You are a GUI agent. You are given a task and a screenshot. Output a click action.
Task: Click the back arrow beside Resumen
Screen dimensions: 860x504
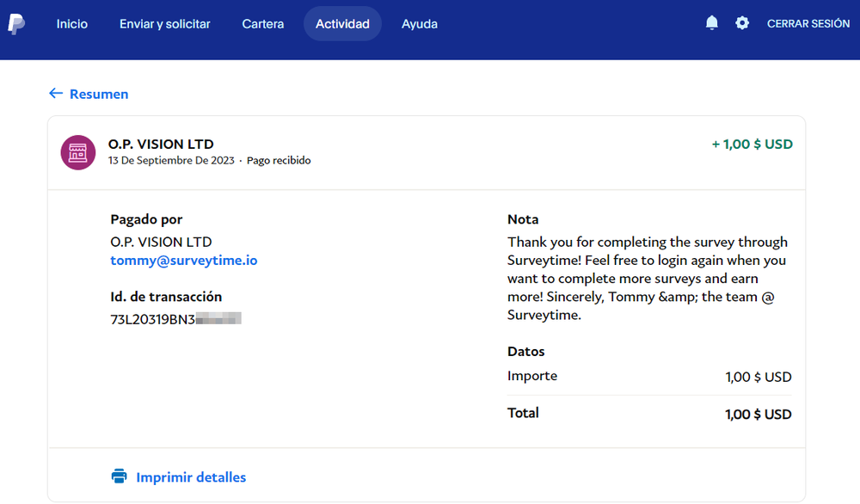tap(56, 94)
